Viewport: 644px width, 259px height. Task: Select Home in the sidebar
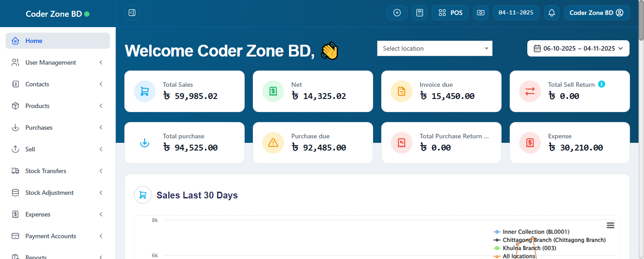tap(57, 41)
